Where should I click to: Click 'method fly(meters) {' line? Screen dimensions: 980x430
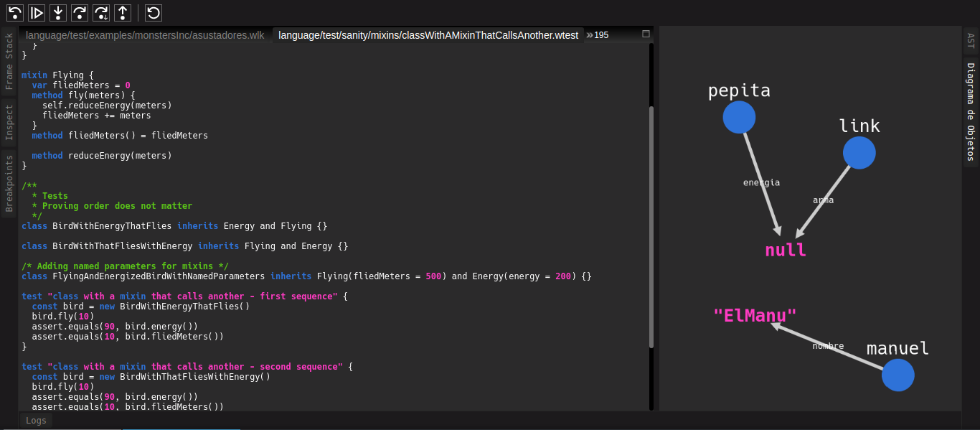(83, 95)
